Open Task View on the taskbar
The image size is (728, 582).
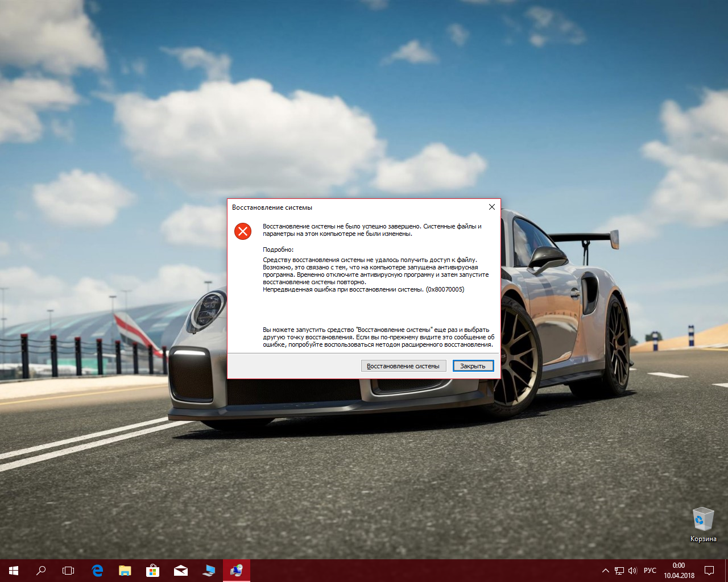(x=68, y=571)
